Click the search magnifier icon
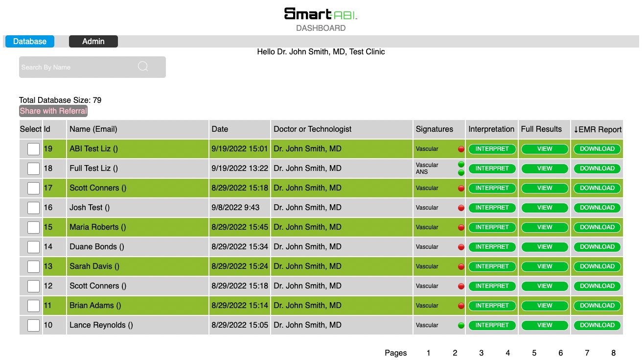 [x=143, y=67]
